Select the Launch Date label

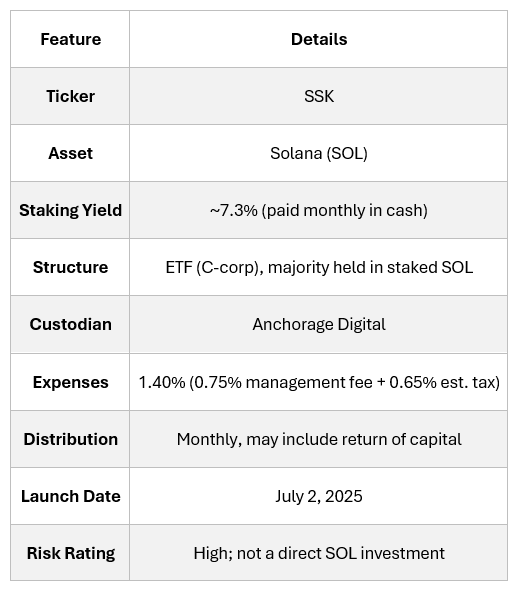click(70, 496)
